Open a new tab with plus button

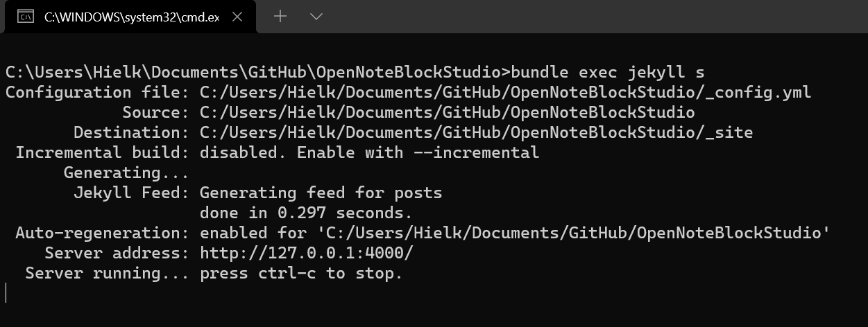pyautogui.click(x=280, y=16)
